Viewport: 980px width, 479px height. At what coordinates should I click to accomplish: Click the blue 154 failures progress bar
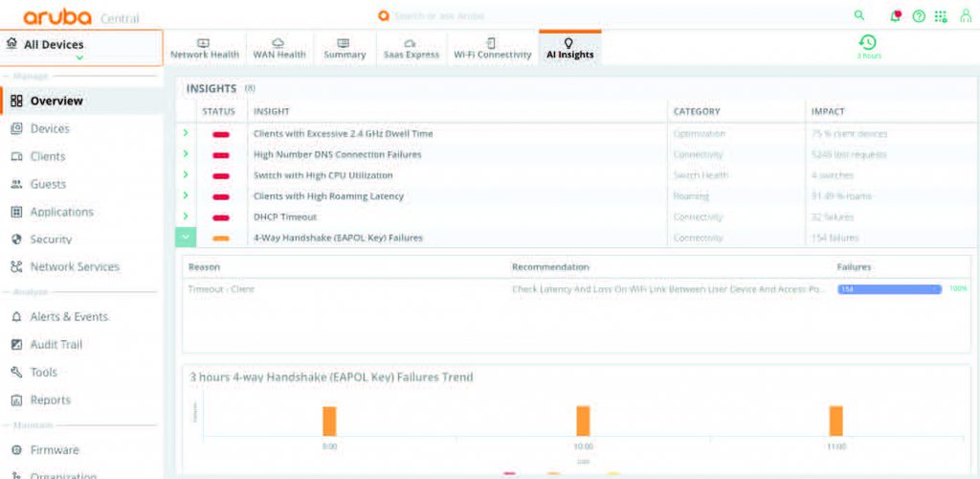(x=889, y=289)
